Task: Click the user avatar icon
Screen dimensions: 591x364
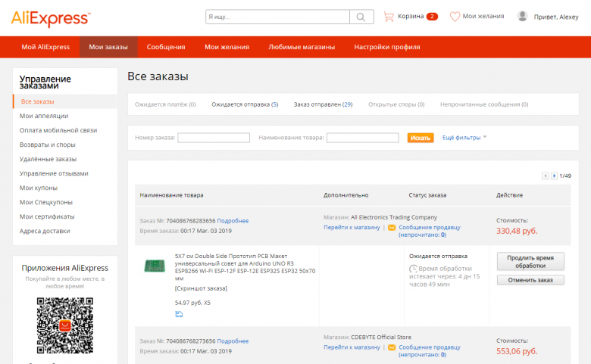Action: point(522,16)
